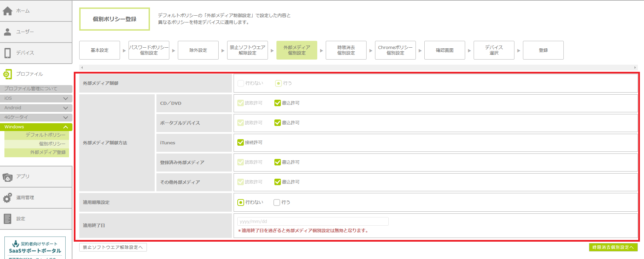The height and width of the screenshot is (259, 644).
Task: Go to the 基本設定 step tab
Action: tap(100, 50)
